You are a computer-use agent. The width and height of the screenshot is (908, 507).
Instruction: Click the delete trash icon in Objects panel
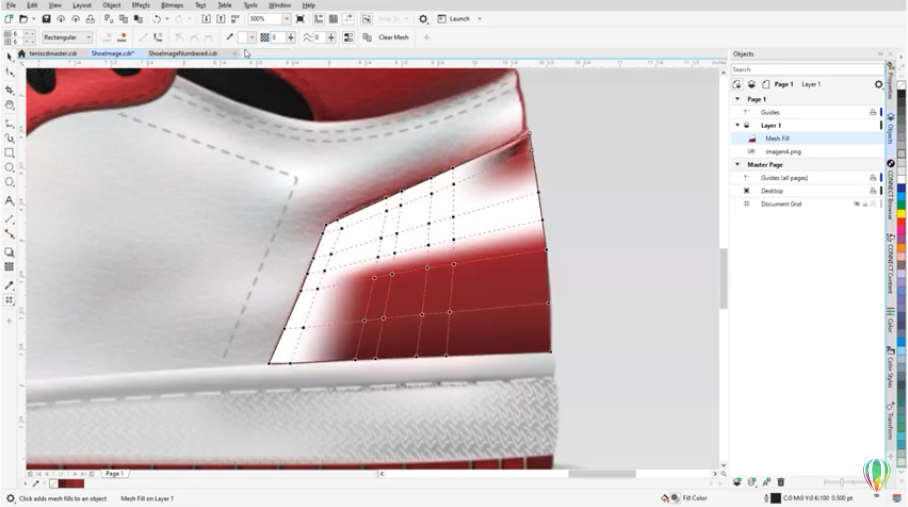click(x=781, y=482)
